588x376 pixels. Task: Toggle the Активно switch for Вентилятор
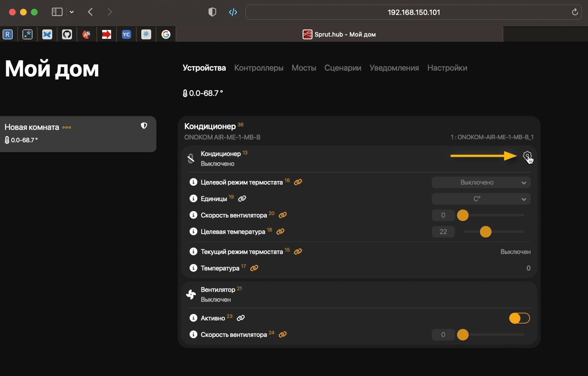[x=519, y=318]
